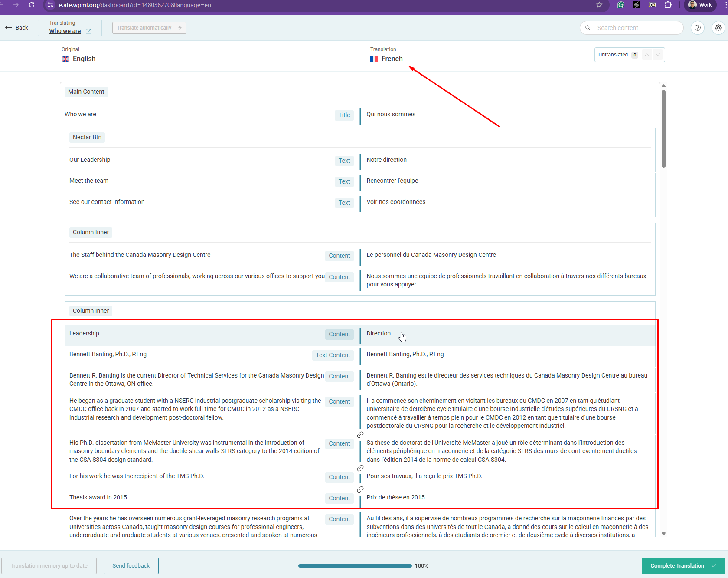Click the Search content field
Image resolution: width=728 pixels, height=578 pixels.
click(632, 28)
